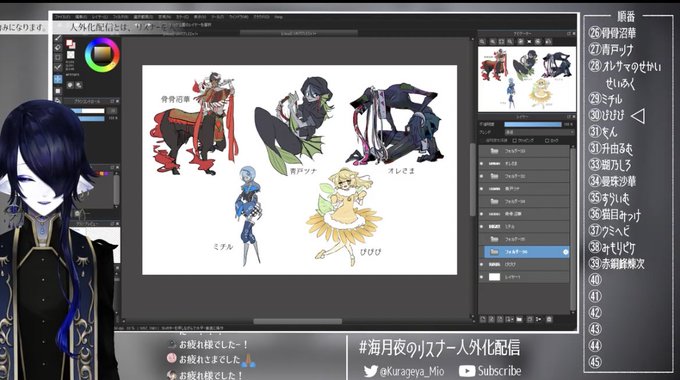The width and height of the screenshot is (680, 380).
Task: Click the brush size value field
Action: pos(111,111)
